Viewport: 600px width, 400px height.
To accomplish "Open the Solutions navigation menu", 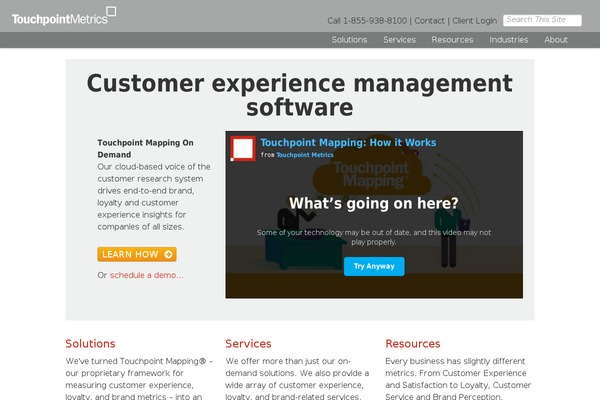I will tap(349, 40).
